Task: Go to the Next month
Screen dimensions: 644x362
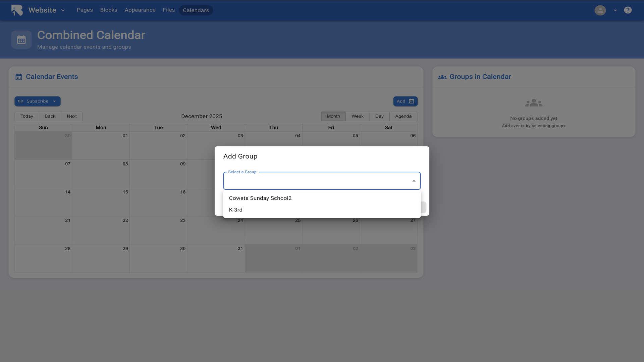Action: 71,116
